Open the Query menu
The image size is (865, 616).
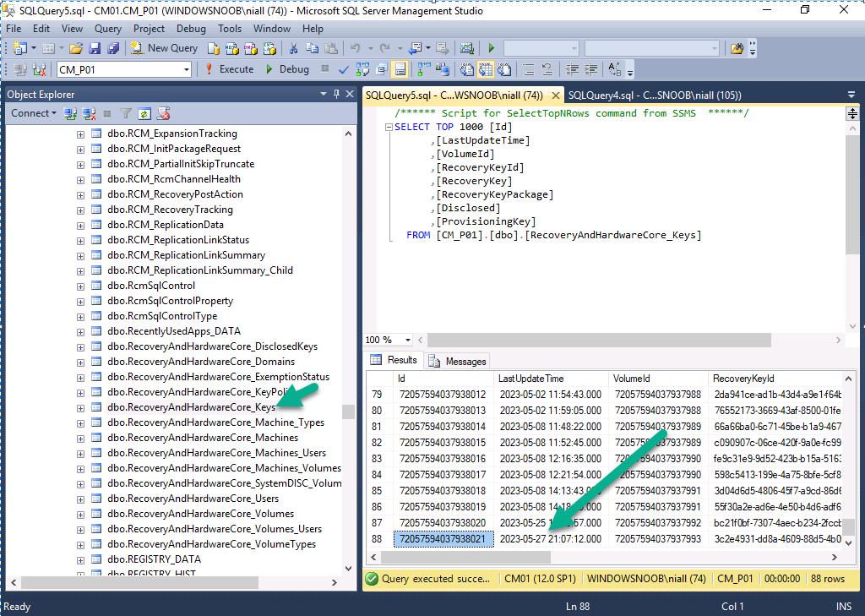pyautogui.click(x=107, y=29)
